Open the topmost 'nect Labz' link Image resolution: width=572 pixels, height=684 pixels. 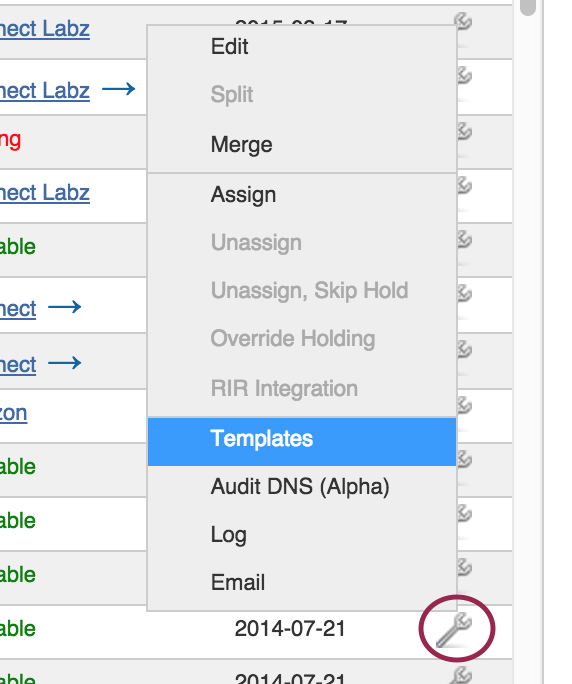[45, 29]
